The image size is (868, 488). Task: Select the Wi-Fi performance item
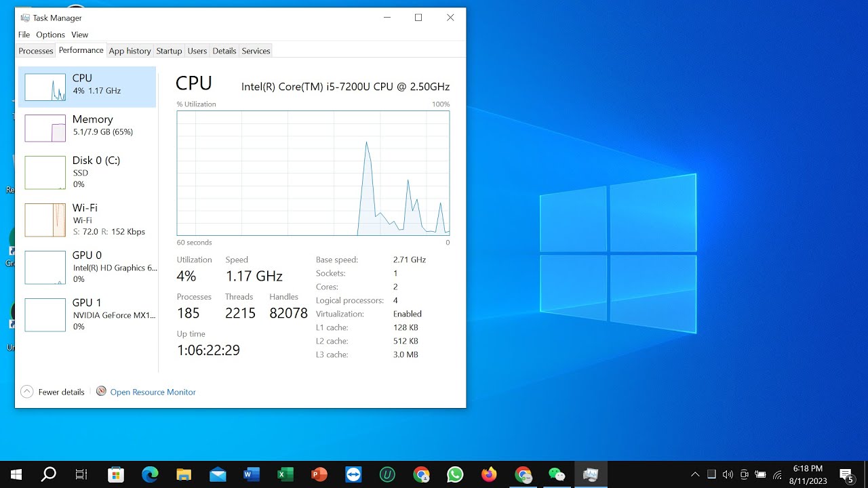(87, 219)
